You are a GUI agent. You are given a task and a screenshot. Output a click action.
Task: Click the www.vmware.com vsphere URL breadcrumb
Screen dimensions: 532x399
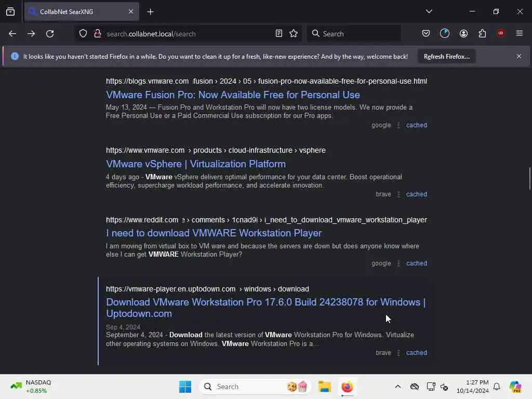point(216,150)
